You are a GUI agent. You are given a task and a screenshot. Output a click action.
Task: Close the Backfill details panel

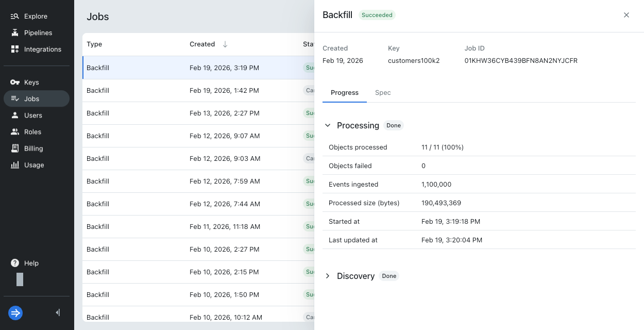pyautogui.click(x=626, y=15)
